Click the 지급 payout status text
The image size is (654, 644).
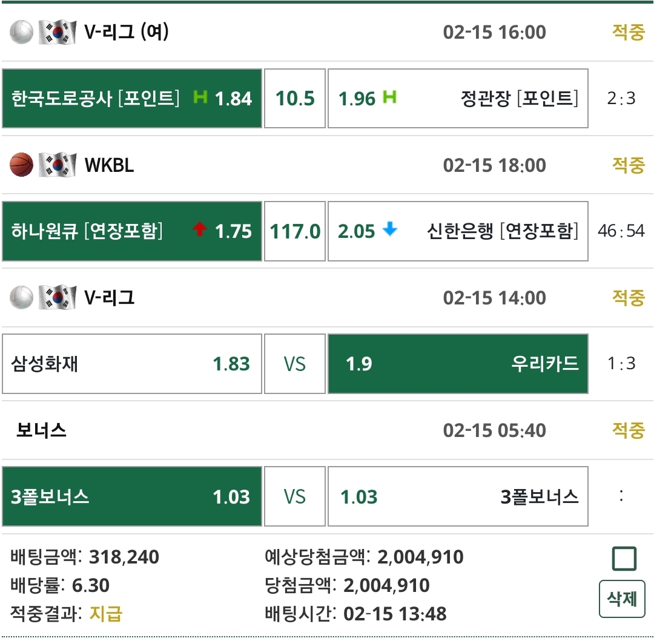[x=106, y=614]
